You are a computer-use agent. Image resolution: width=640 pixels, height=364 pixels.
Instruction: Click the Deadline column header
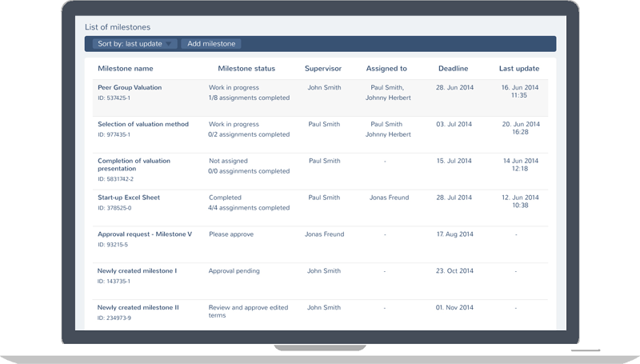tap(453, 69)
